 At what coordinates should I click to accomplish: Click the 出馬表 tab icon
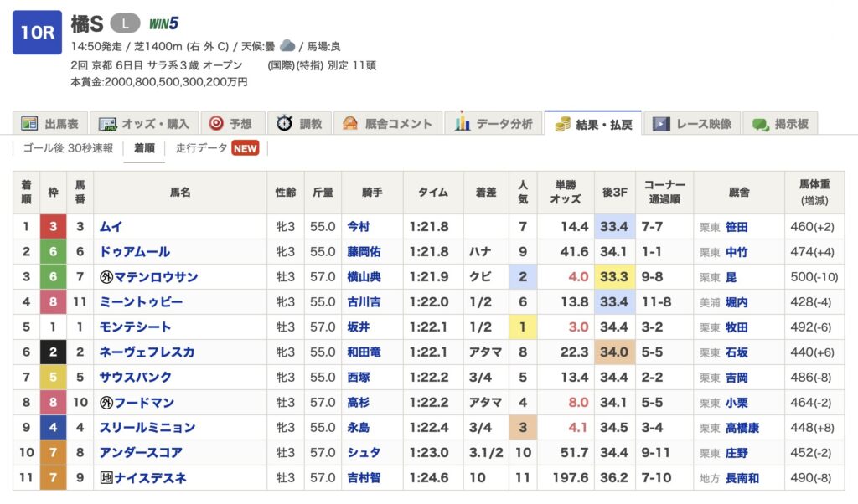[29, 124]
